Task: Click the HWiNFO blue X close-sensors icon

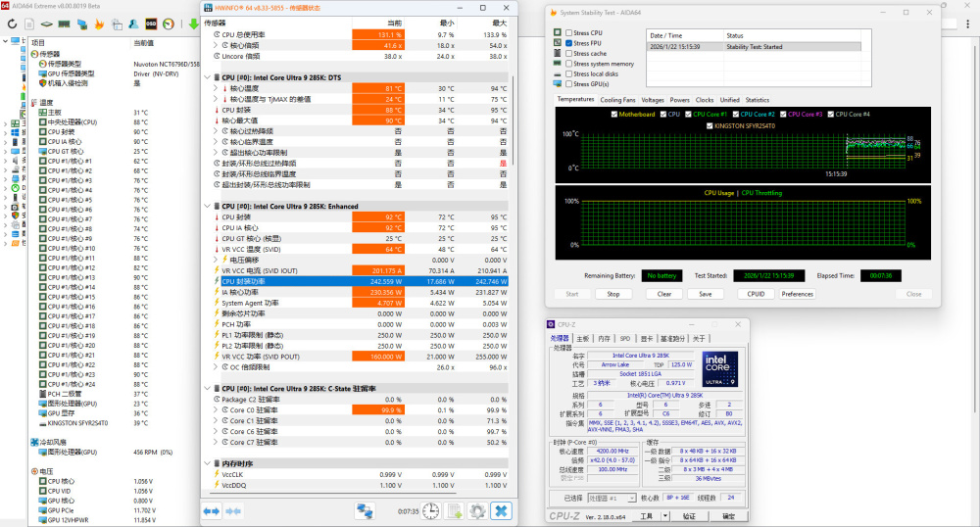Action: [501, 510]
